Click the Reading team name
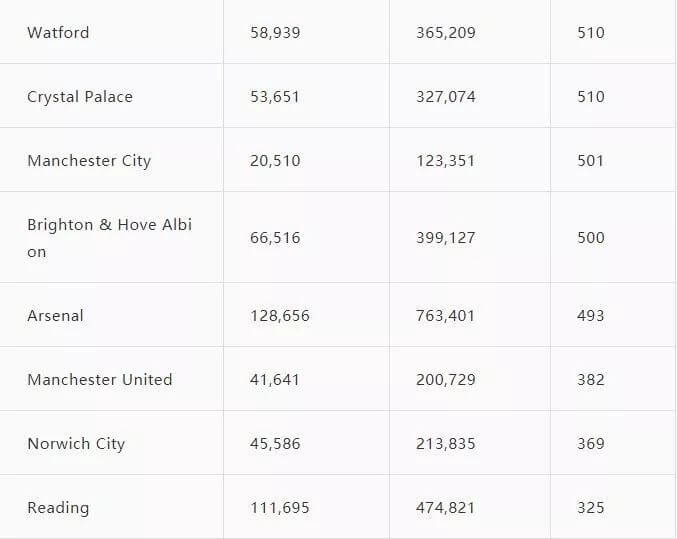 [58, 507]
